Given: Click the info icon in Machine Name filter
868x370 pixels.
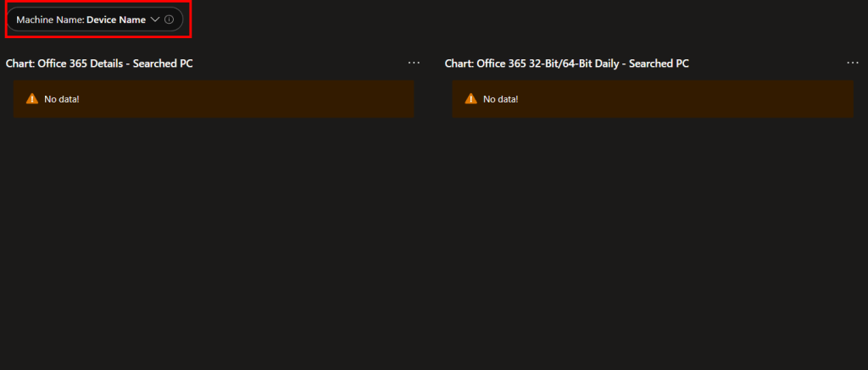Looking at the screenshot, I should [x=170, y=19].
